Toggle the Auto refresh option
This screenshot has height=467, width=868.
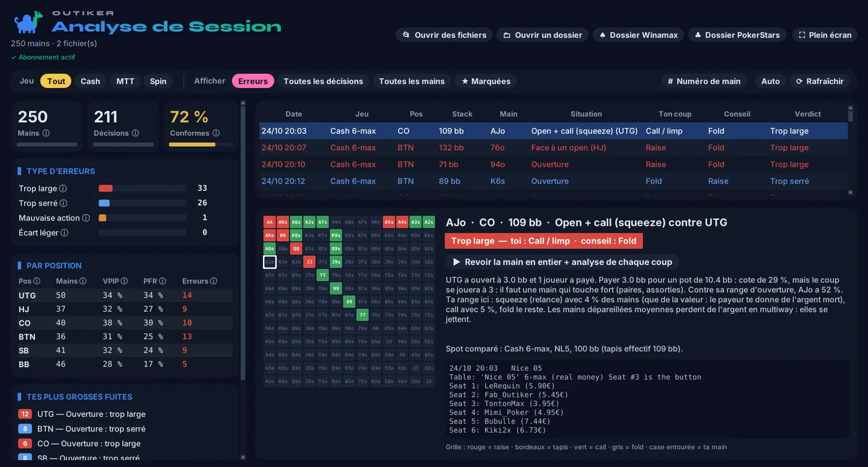[771, 81]
